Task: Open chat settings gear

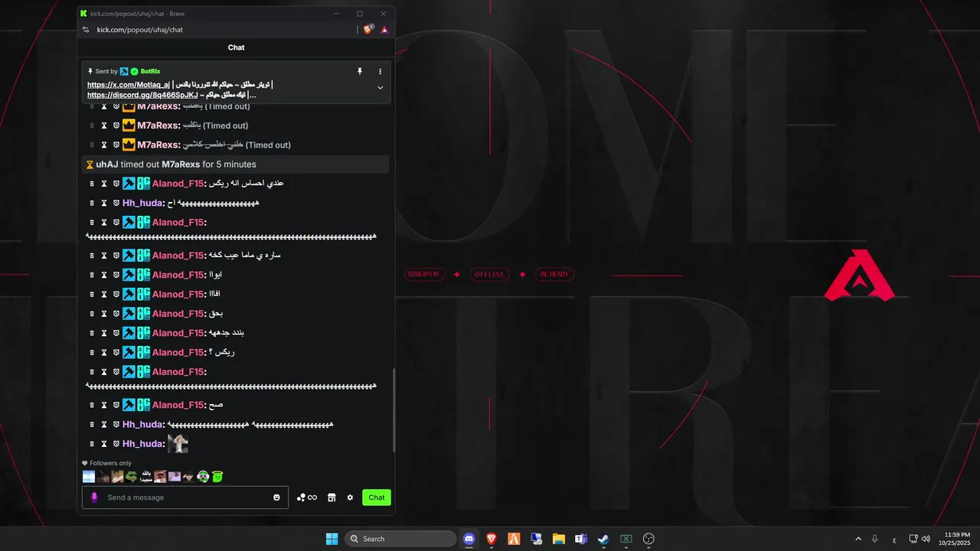Action: (350, 497)
